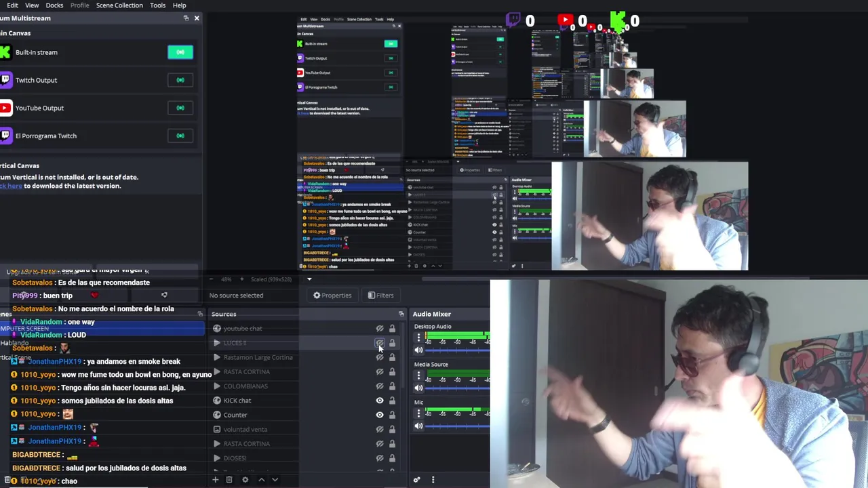The width and height of the screenshot is (868, 488).
Task: Open advanced audio properties gears icon
Action: click(x=417, y=480)
